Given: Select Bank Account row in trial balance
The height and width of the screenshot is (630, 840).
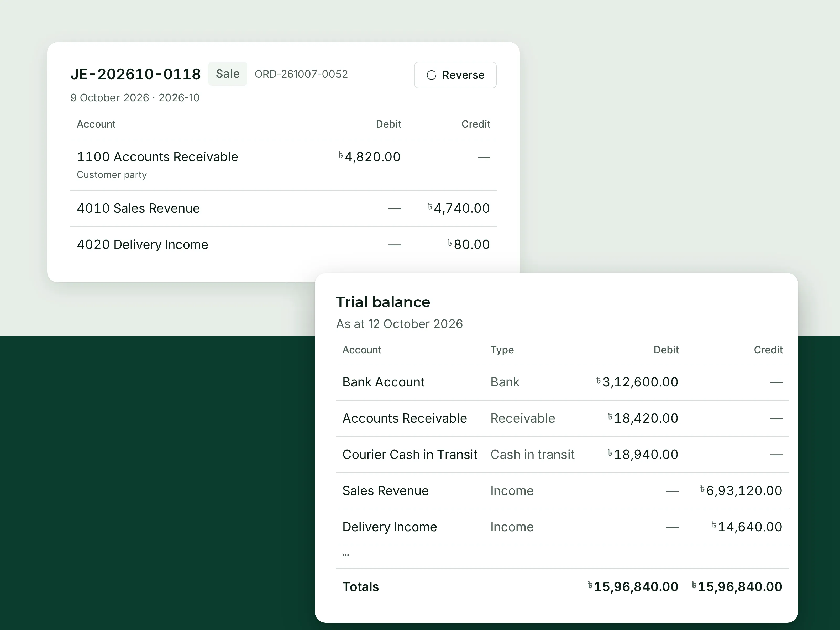Looking at the screenshot, I should coord(562,382).
